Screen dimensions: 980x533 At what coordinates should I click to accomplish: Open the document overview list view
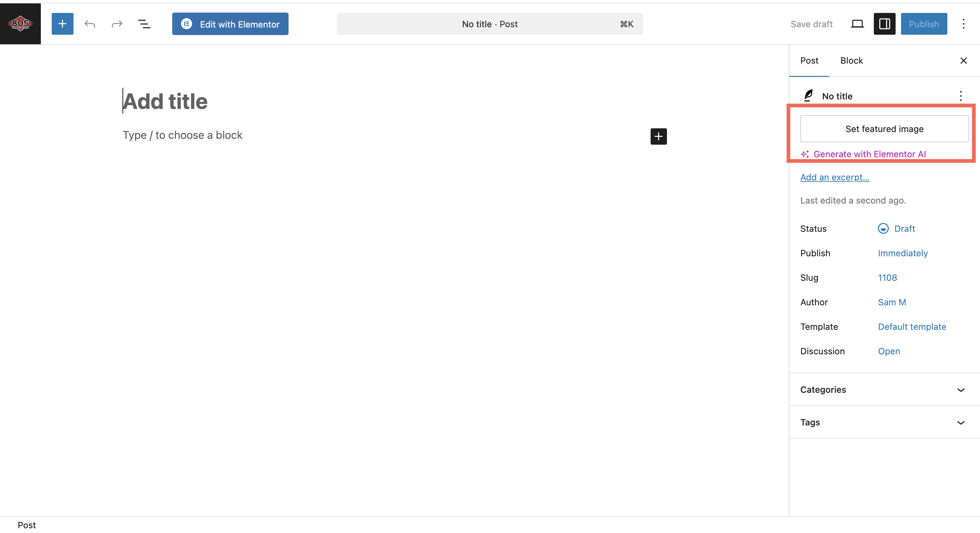tap(144, 24)
